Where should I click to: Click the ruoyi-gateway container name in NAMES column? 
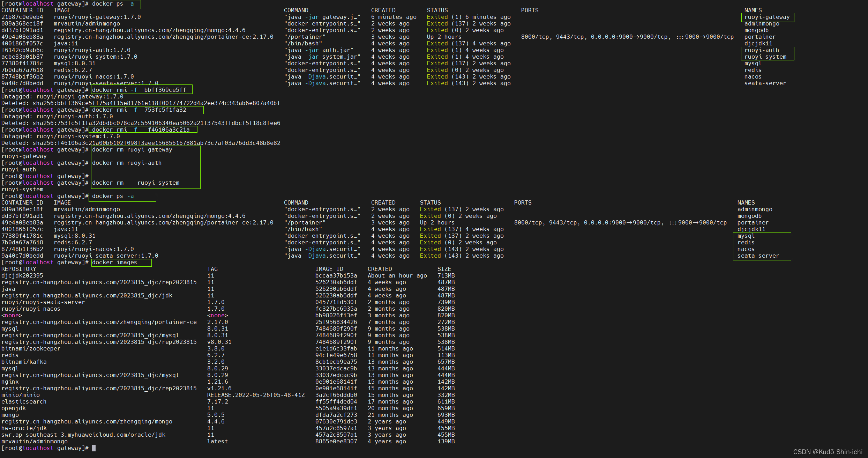(767, 17)
